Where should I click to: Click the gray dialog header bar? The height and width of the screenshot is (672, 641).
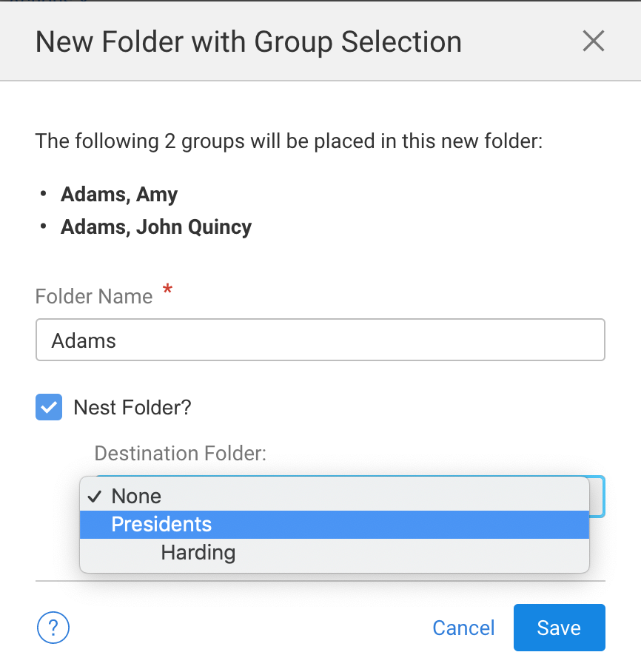tap(518, 41)
